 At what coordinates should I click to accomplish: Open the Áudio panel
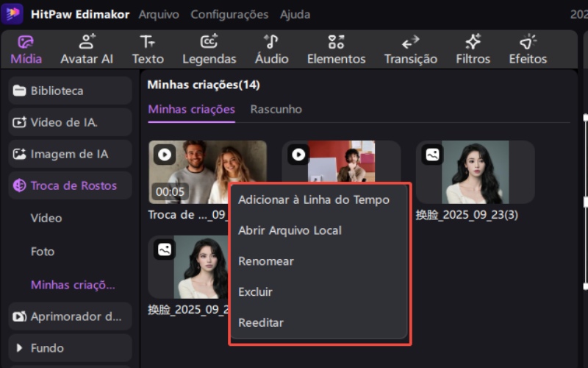[271, 49]
